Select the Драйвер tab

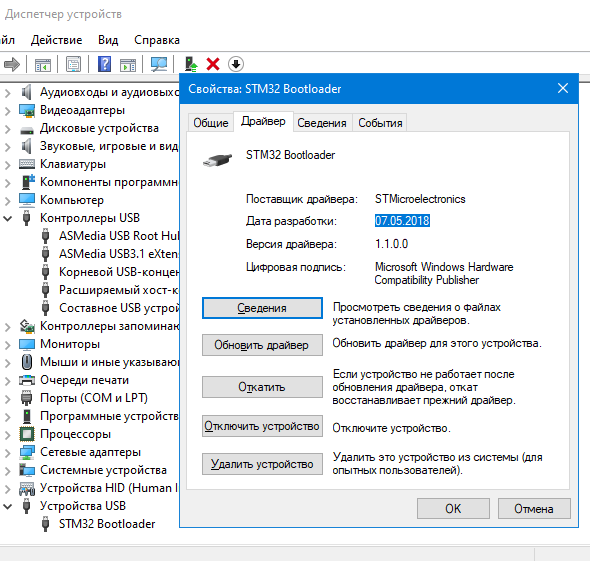point(263,122)
